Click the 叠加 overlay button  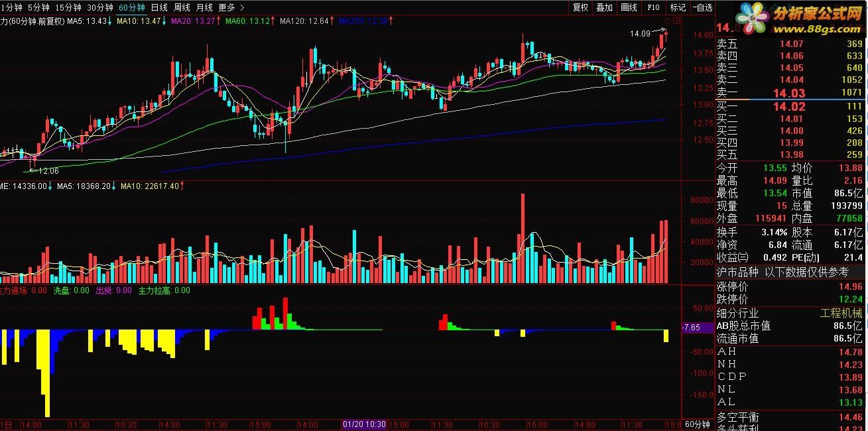click(x=605, y=7)
